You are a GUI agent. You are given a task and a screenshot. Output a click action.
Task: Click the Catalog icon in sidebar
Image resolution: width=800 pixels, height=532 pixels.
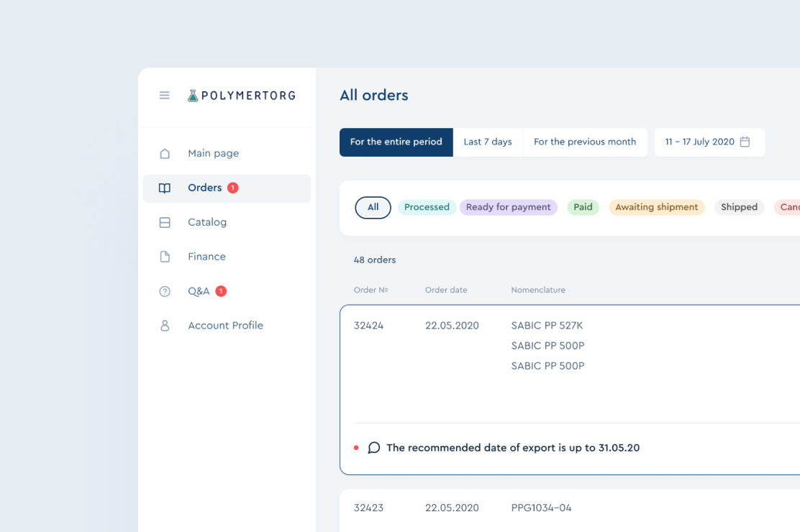point(165,222)
